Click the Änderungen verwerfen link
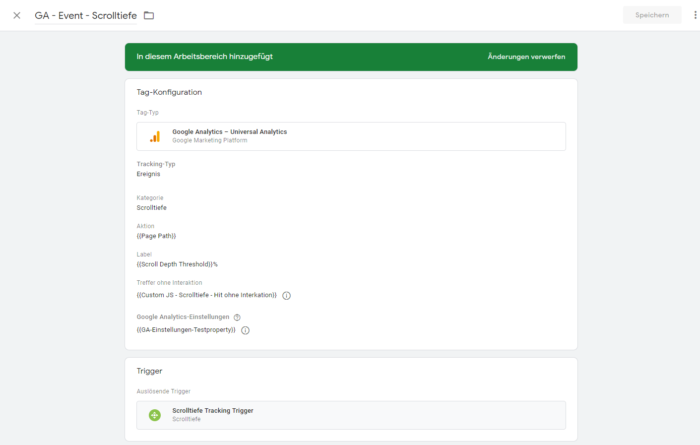Viewport: 700px width, 445px height. pyautogui.click(x=526, y=57)
